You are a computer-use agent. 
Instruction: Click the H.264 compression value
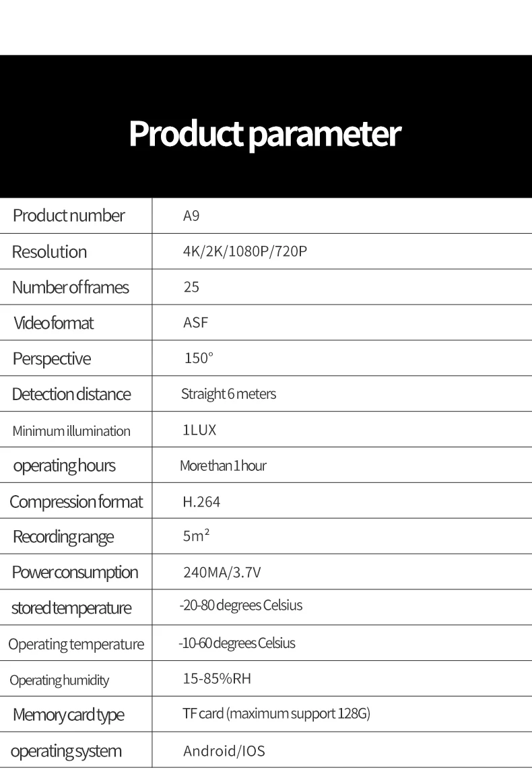pyautogui.click(x=201, y=502)
